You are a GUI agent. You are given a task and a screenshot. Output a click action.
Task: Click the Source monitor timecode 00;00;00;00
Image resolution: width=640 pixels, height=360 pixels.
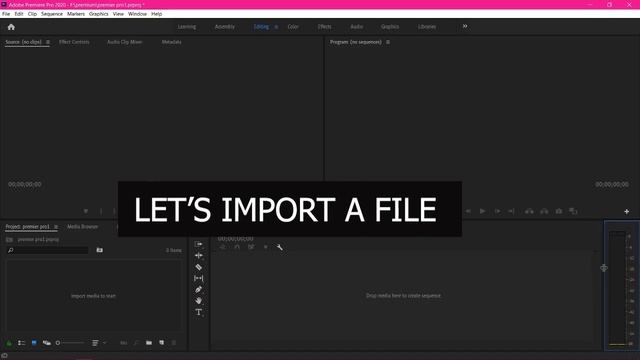[x=24, y=184]
